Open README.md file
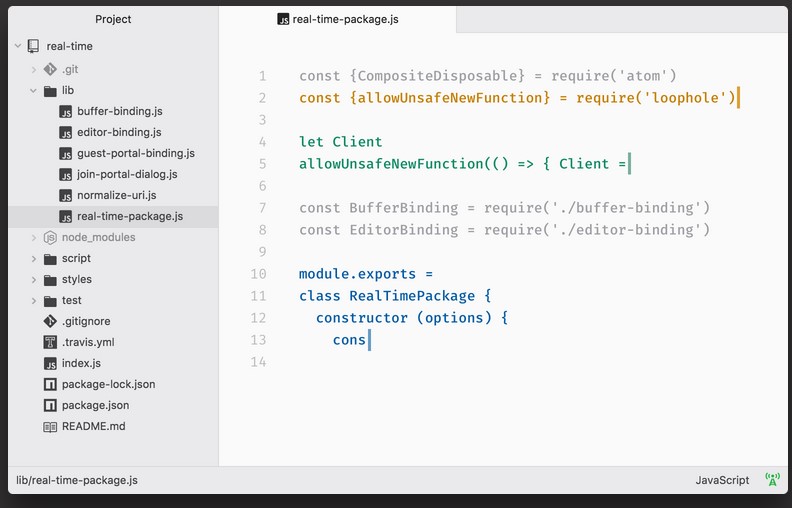Viewport: 792px width, 508px height. tap(93, 426)
